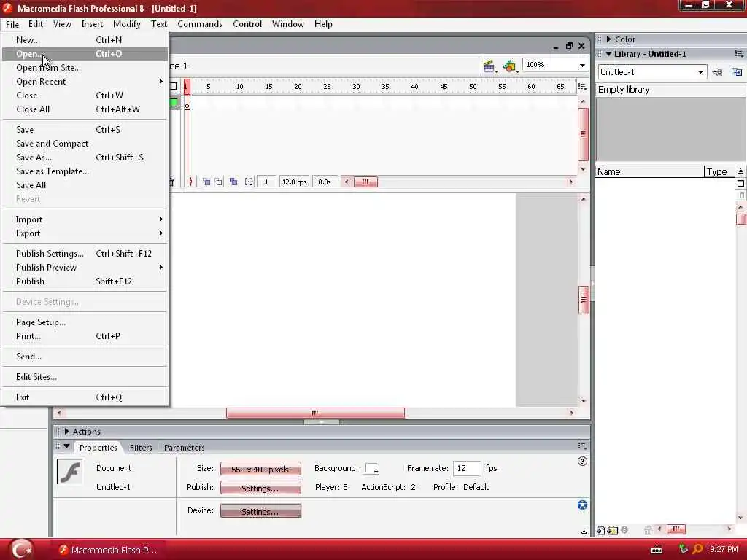Click the Center Frame timeline icon
The image size is (747, 560).
coord(190,182)
